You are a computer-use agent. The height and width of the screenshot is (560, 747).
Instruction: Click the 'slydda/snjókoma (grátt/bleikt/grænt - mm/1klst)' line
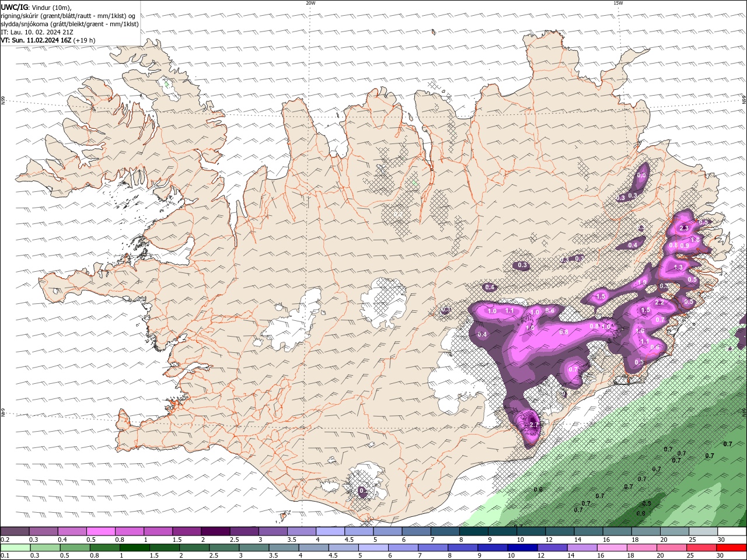pos(69,24)
